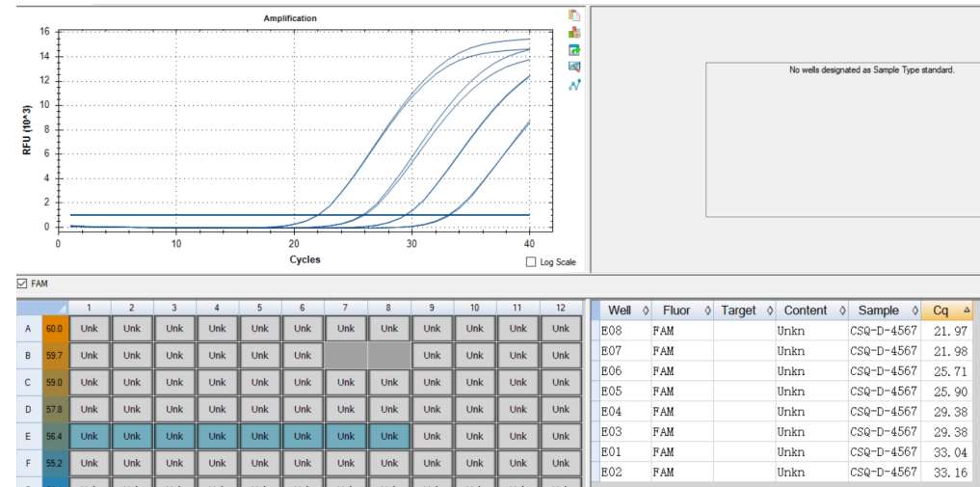Click the blue line-graph threshold icon
The height and width of the screenshot is (487, 980).
(574, 85)
